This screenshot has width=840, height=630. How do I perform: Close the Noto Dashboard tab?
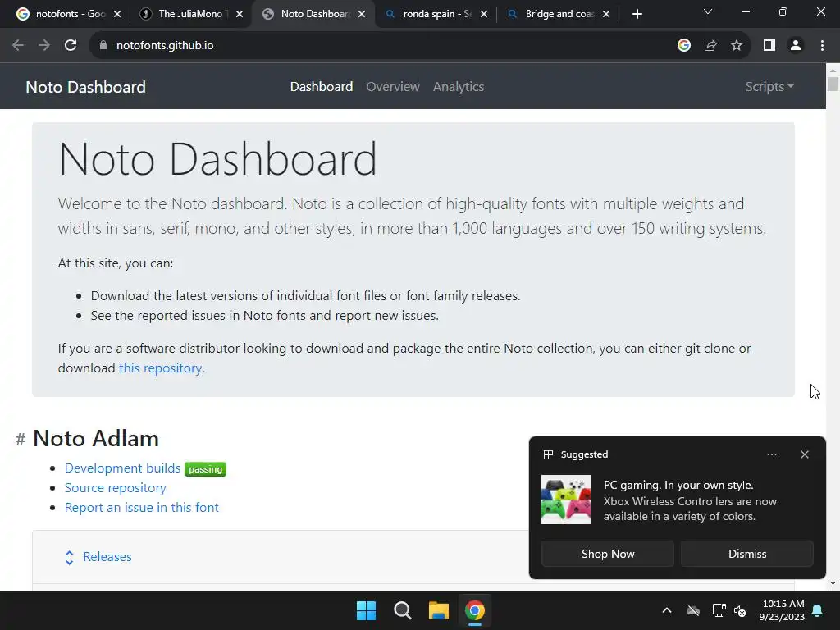[362, 14]
